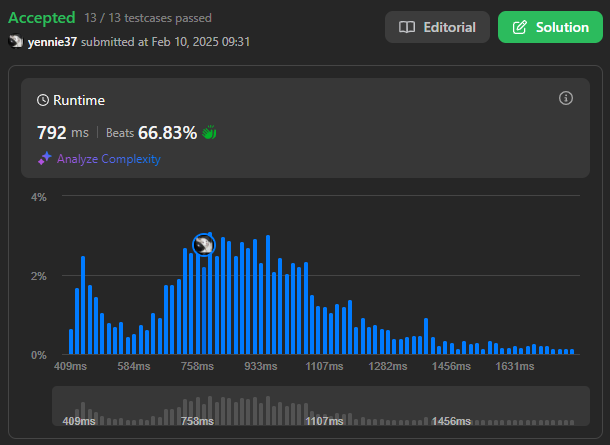Click the book icon in Editorial button
The height and width of the screenshot is (445, 610).
(x=407, y=27)
